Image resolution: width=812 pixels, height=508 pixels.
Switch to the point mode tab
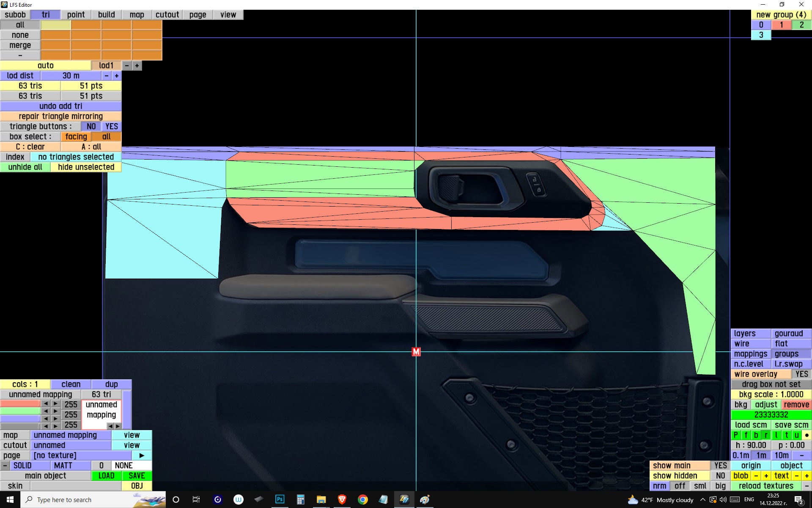(x=76, y=15)
